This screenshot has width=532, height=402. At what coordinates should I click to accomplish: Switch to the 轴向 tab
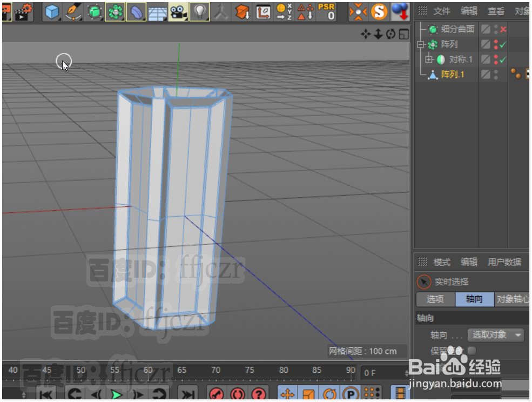pos(474,299)
